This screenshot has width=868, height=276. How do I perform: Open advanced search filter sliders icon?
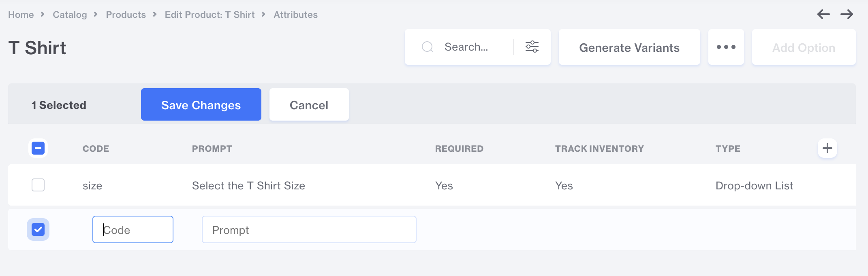(x=532, y=47)
